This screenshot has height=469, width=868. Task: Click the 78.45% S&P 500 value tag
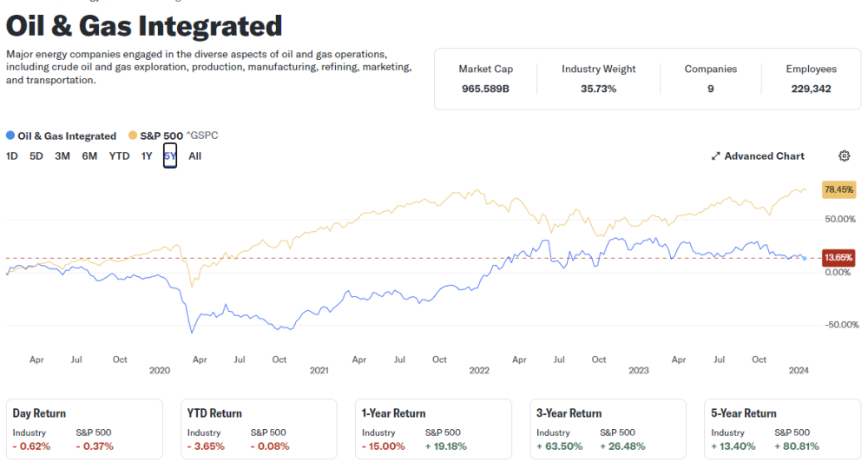coord(839,189)
